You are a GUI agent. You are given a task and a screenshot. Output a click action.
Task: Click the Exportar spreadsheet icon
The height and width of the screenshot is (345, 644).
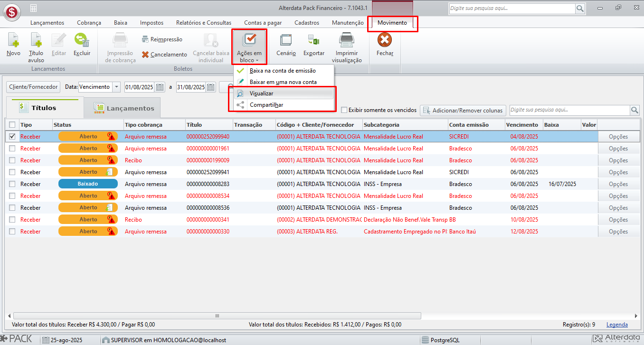(x=313, y=41)
